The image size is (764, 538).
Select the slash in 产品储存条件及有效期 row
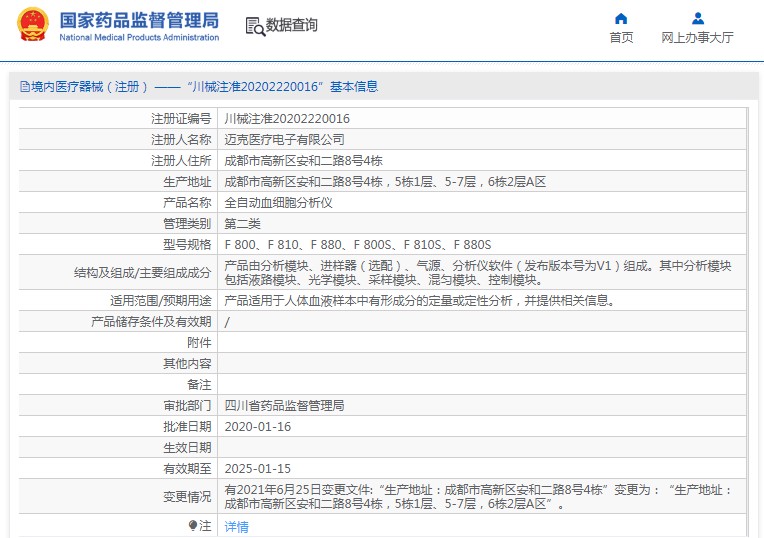coord(227,322)
